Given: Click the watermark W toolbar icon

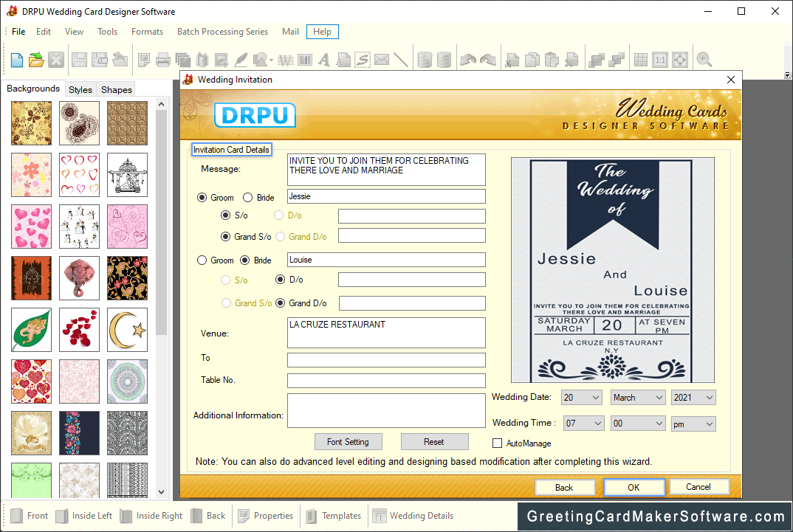Looking at the screenshot, I should pos(286,60).
